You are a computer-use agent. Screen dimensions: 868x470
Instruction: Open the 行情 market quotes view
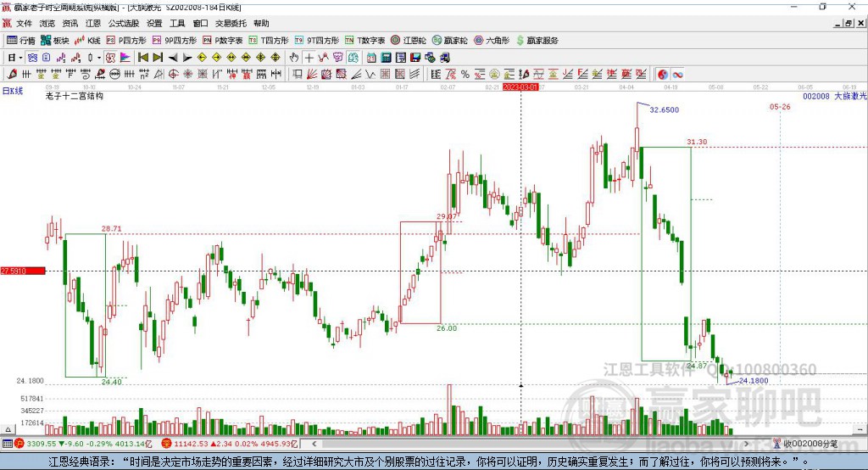[x=21, y=40]
